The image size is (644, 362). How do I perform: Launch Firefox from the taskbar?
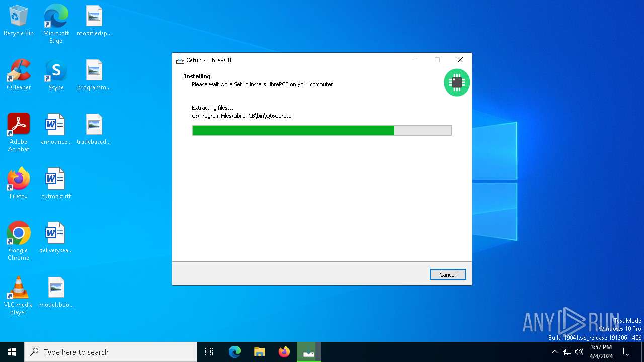pyautogui.click(x=284, y=352)
